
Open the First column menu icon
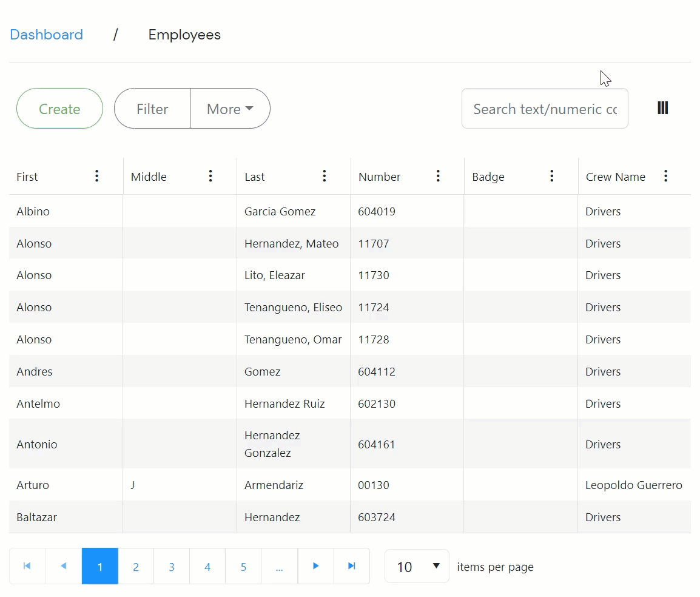coord(96,176)
